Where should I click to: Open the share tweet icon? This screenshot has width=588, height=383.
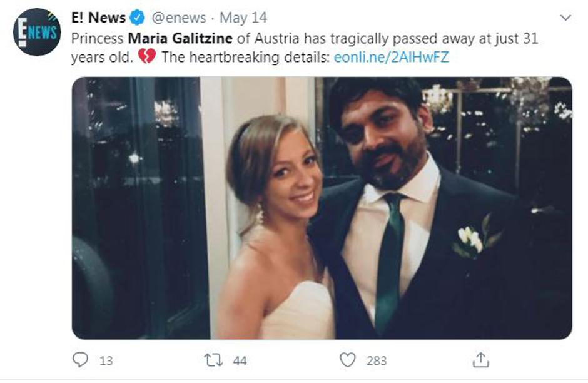coord(480,360)
